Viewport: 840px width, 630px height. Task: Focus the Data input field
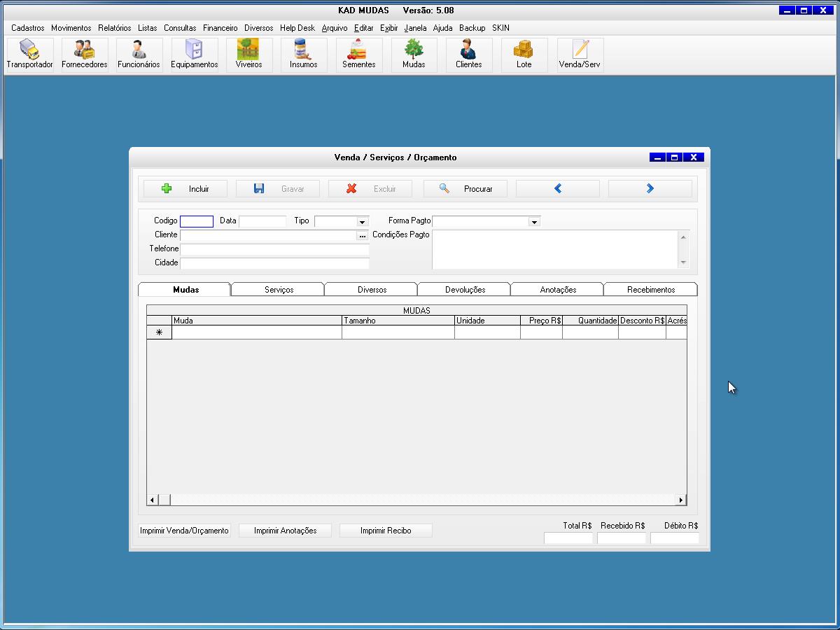click(262, 221)
